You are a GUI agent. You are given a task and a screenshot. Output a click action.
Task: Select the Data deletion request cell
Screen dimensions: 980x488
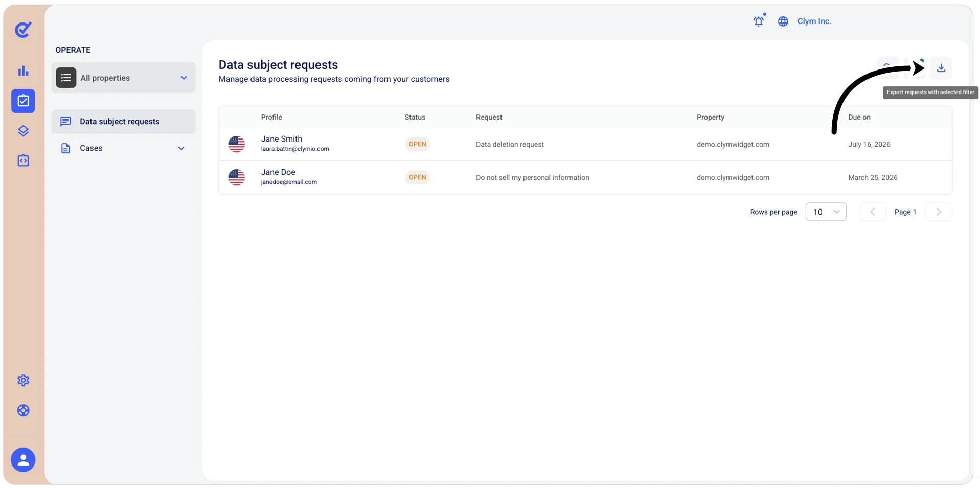click(x=510, y=144)
